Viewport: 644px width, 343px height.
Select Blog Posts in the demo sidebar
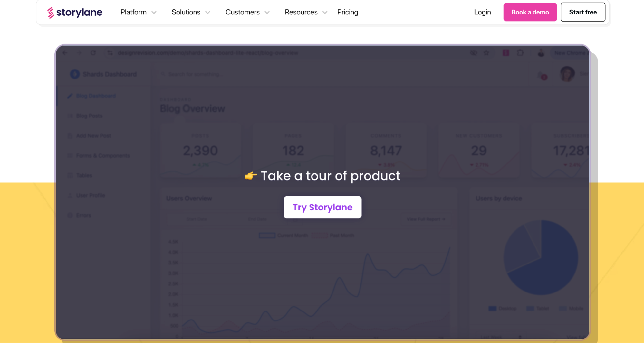click(85, 116)
